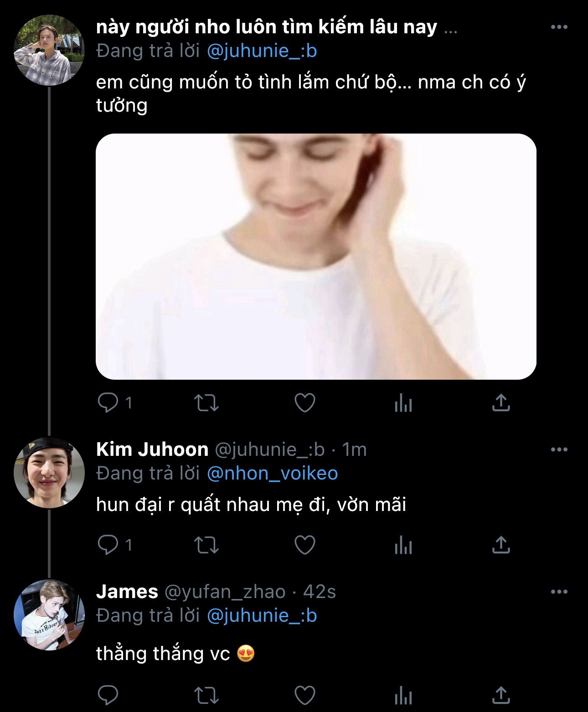Open the @nhon_voikeo mention link
Screen dimensions: 588x712
(x=272, y=474)
